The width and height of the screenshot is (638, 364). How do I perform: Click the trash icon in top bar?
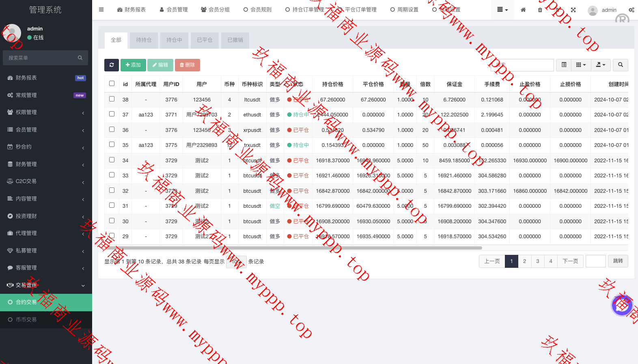coord(540,10)
